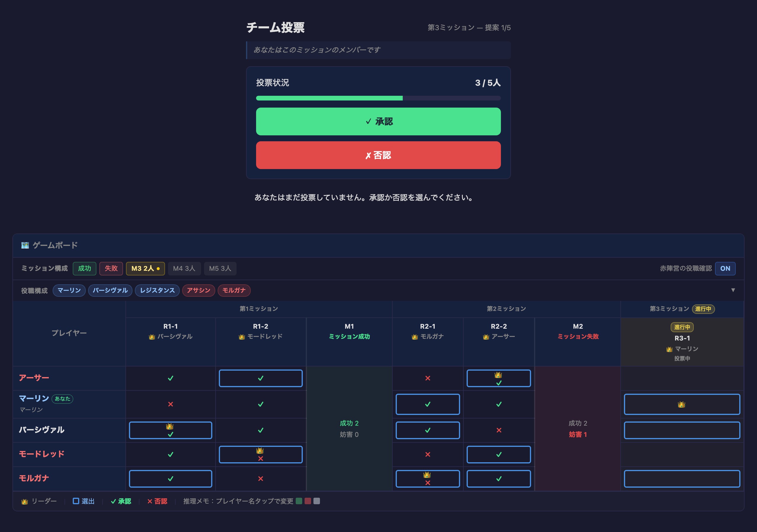Click アーサー's crown cell in R2-2
This screenshot has height=532, width=757.
point(499,378)
